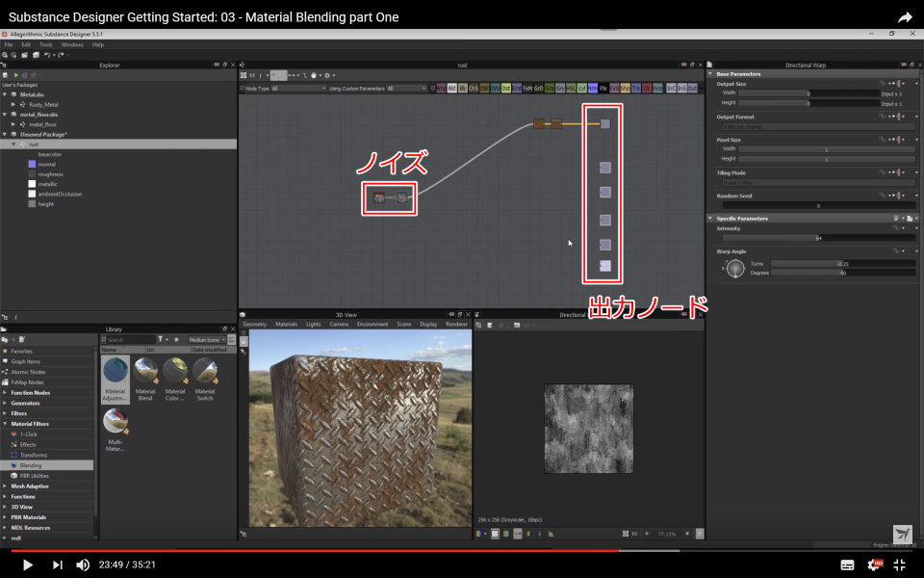Add a Normal node from Nrm button

(x=592, y=88)
